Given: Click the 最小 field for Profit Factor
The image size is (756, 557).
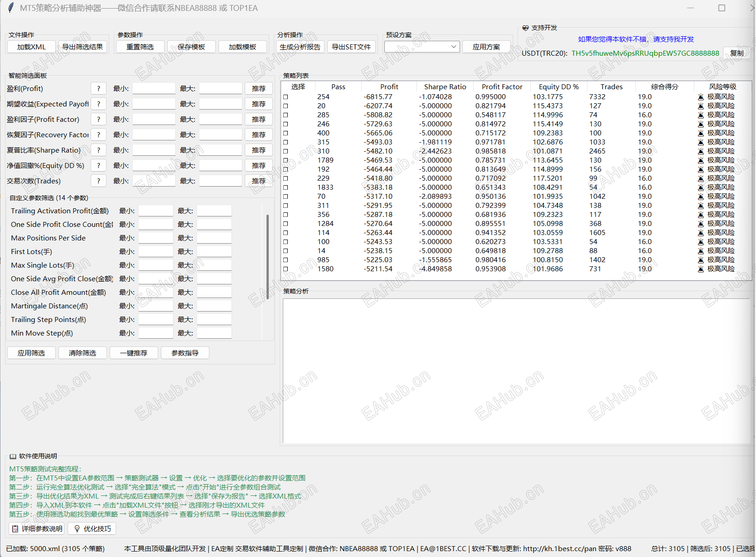Looking at the screenshot, I should click(154, 120).
